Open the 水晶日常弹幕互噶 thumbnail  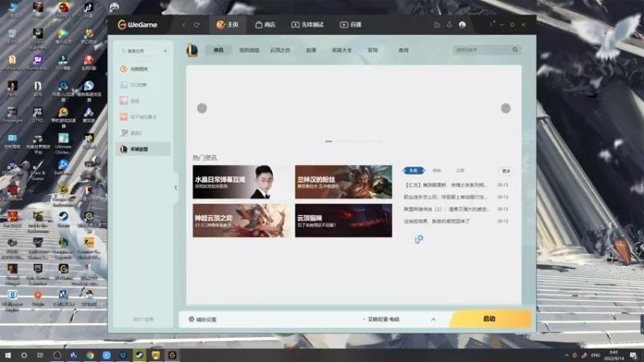241,182
